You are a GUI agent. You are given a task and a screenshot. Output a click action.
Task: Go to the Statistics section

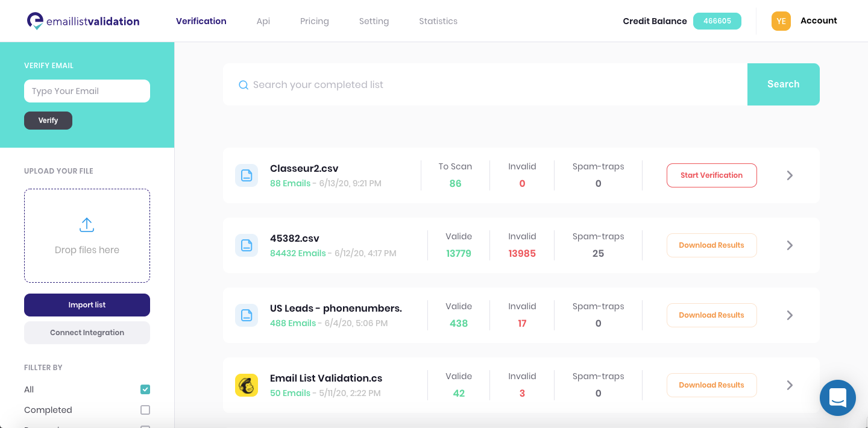point(438,20)
